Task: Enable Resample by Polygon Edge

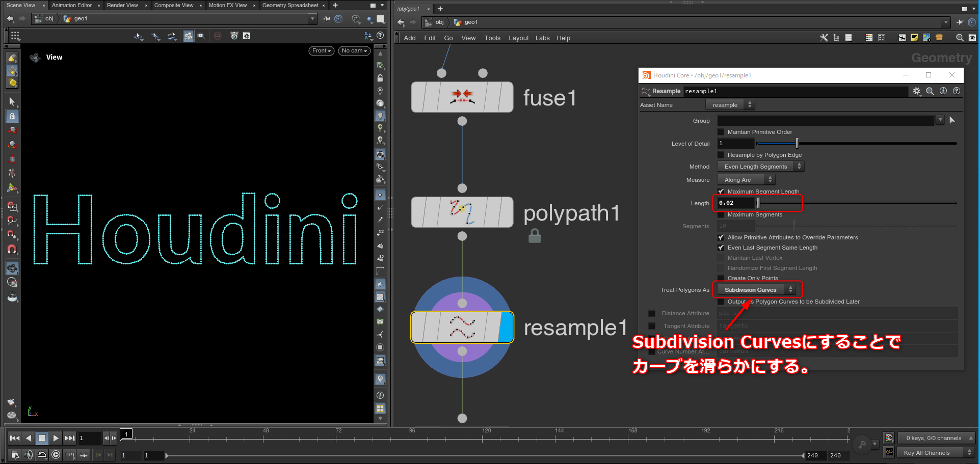Action: (x=721, y=155)
